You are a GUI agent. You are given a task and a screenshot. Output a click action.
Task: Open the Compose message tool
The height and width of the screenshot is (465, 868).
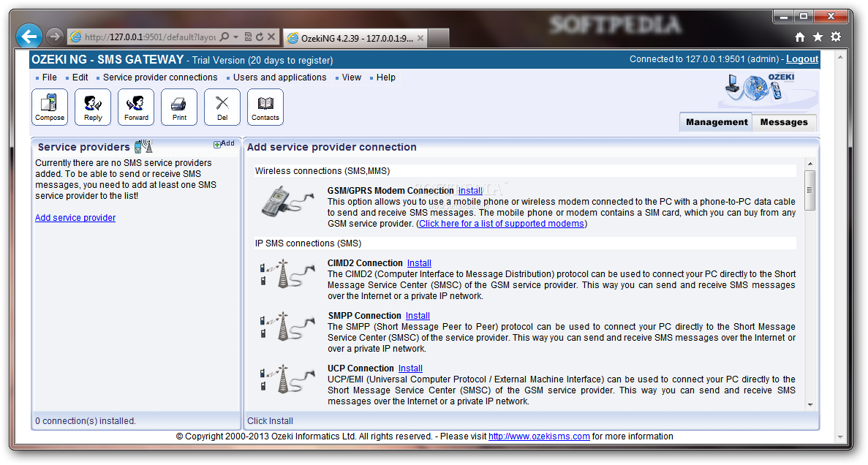point(50,107)
